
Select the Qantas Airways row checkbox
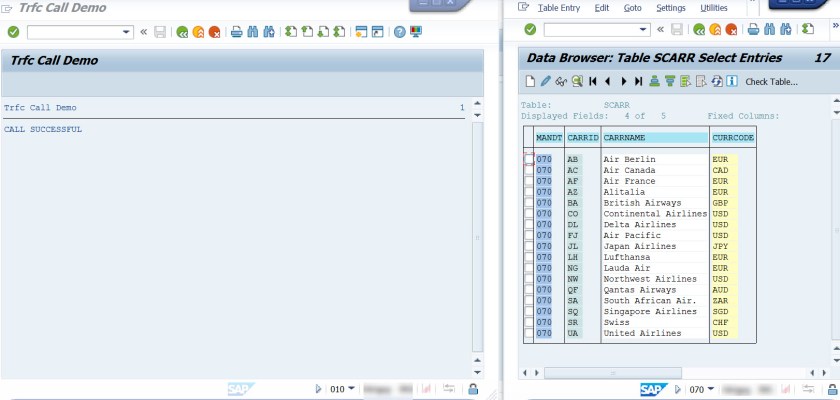[529, 290]
